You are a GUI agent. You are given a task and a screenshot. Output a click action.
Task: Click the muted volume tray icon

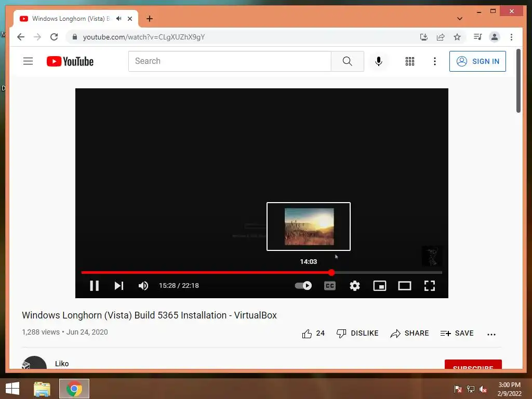pos(483,389)
